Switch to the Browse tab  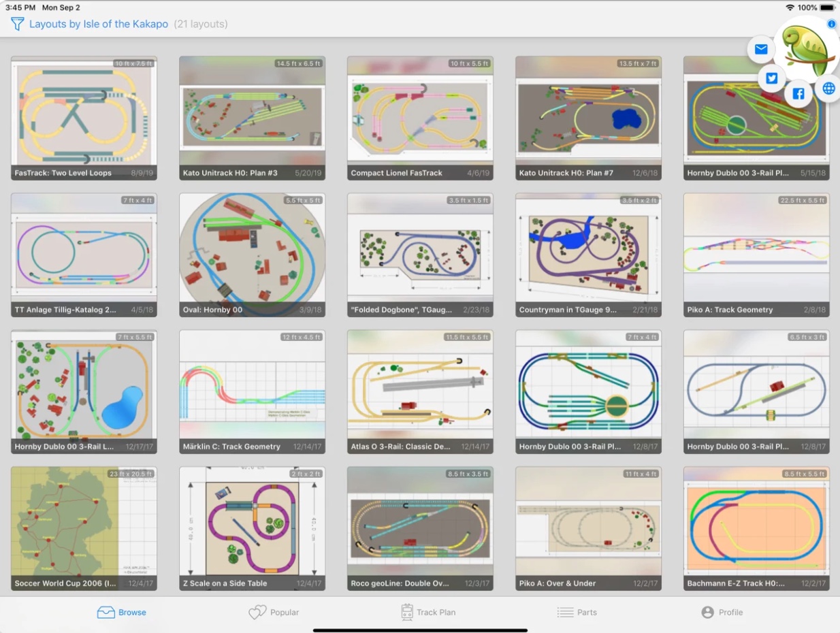coord(121,613)
